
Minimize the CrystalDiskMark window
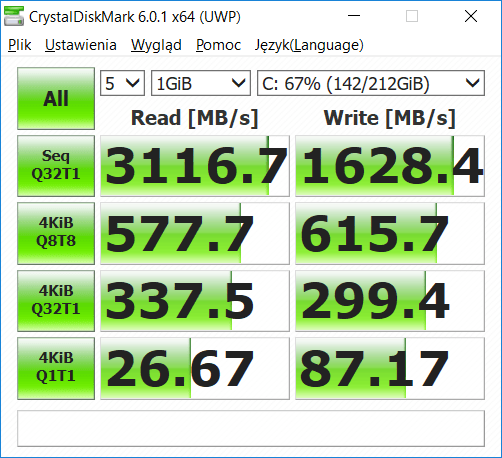pos(354,16)
